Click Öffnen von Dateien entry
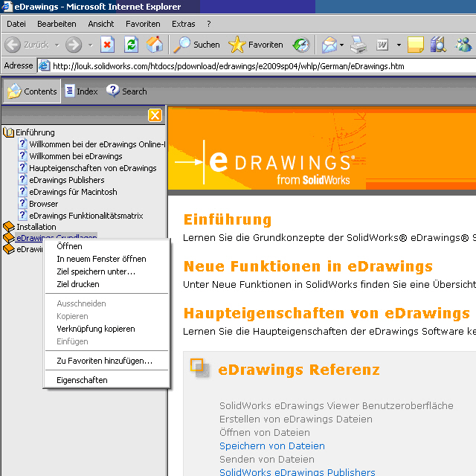Screen dimensions: 476x476 (x=265, y=433)
